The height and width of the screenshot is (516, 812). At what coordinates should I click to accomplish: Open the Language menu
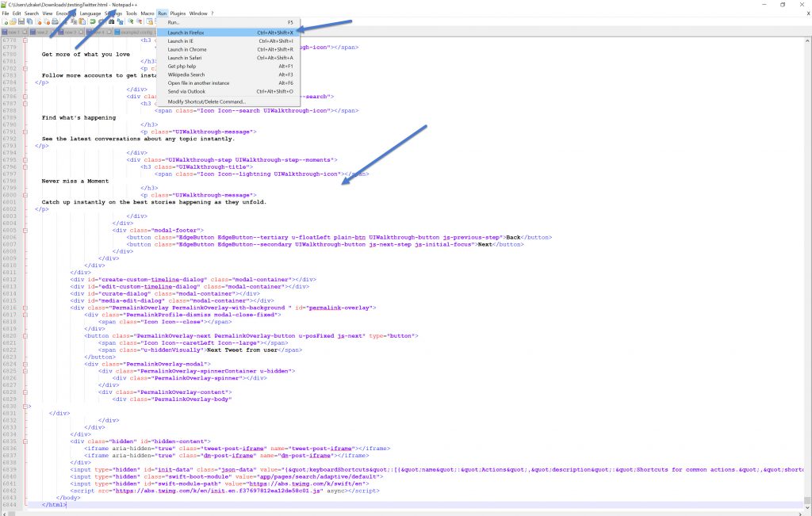tap(90, 13)
